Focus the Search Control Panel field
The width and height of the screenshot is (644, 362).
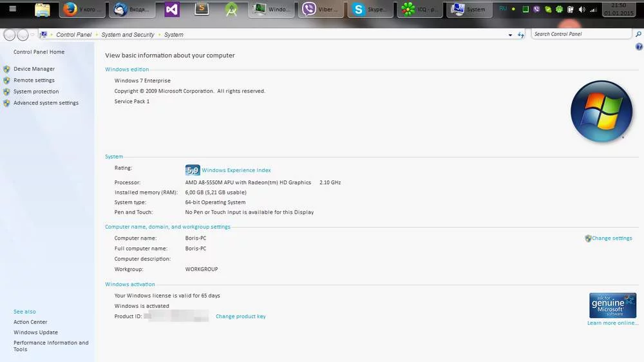581,34
